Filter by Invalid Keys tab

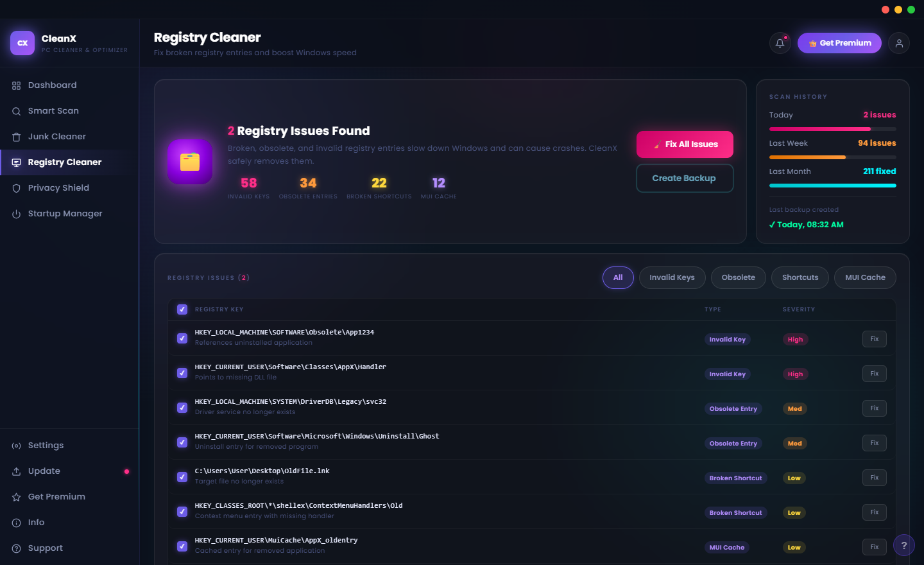pos(672,277)
